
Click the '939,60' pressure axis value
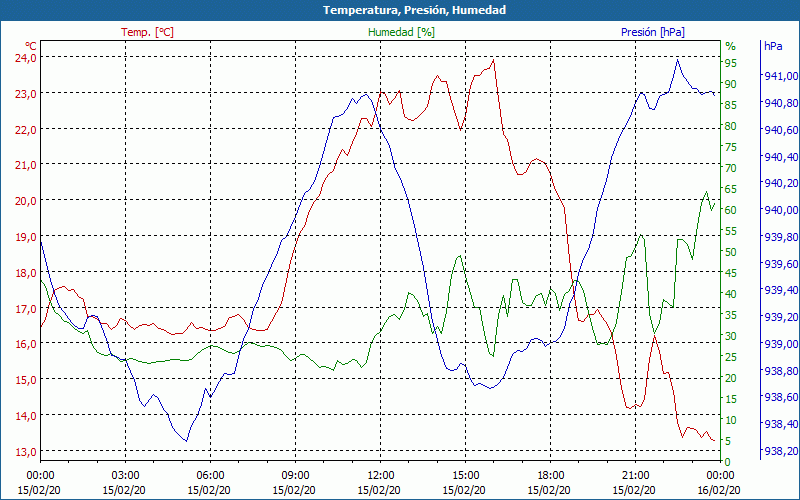[x=781, y=264]
